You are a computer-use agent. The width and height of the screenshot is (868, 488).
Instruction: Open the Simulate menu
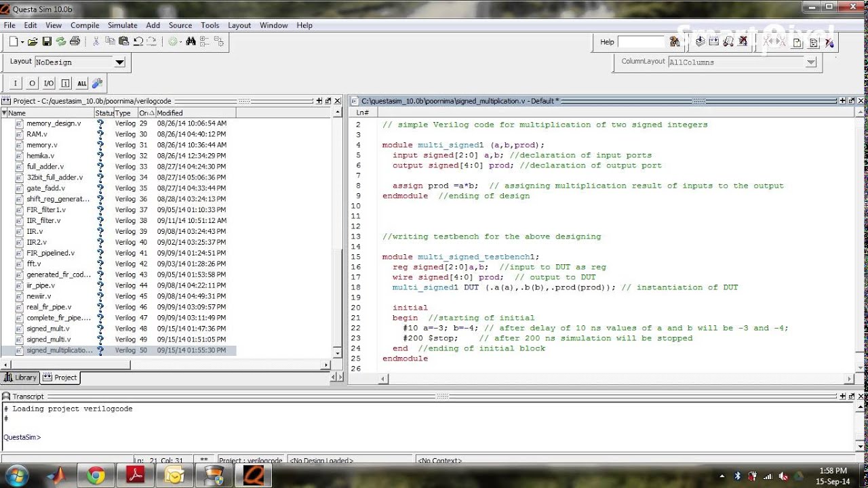(x=122, y=25)
